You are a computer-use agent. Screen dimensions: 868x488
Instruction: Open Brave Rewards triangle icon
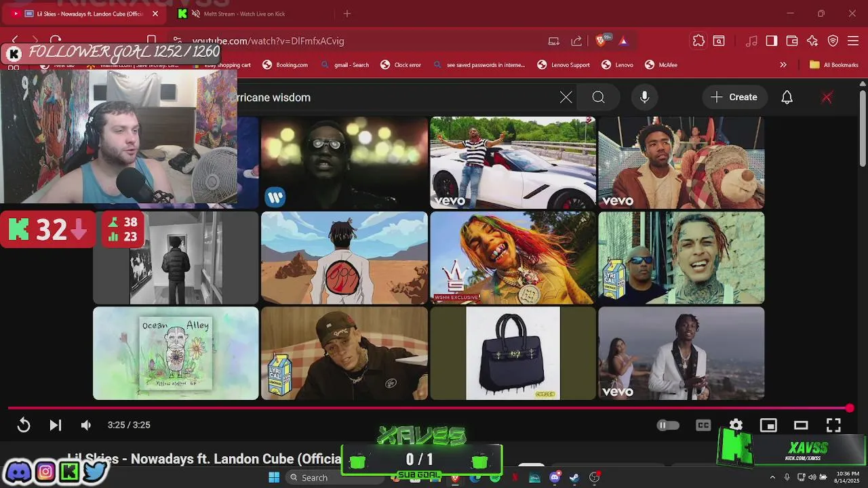pyautogui.click(x=623, y=41)
